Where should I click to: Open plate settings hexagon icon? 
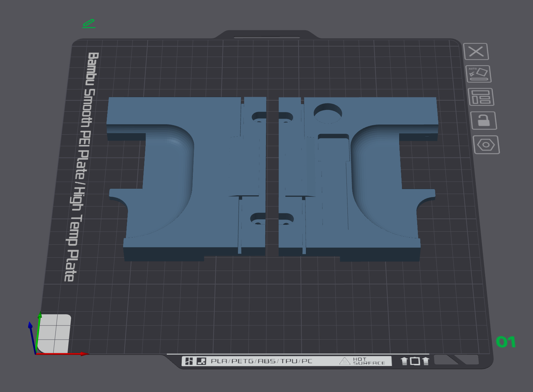click(x=486, y=145)
